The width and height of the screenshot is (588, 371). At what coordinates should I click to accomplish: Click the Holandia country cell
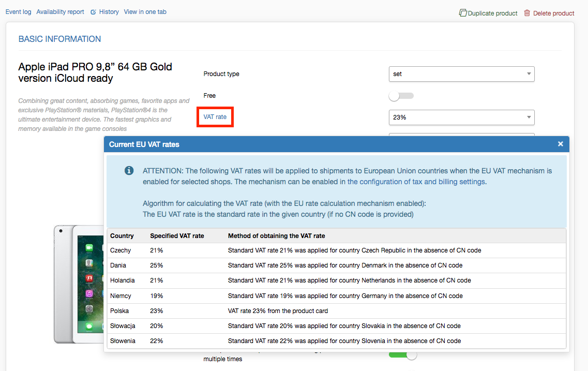tap(122, 280)
